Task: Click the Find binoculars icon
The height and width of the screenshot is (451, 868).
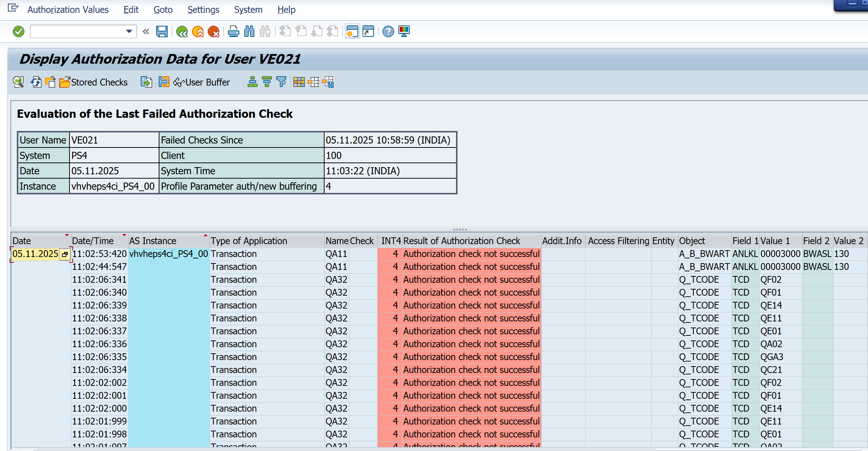Action: tap(249, 31)
